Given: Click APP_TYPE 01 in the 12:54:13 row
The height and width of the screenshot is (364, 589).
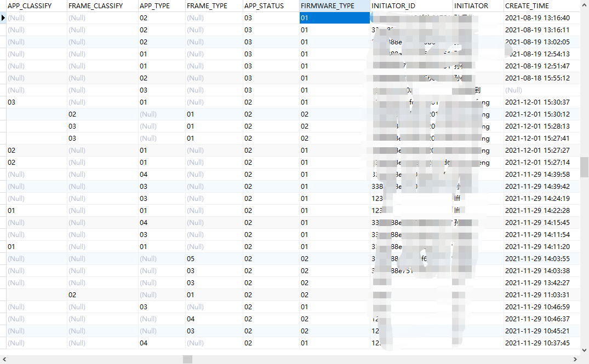Looking at the screenshot, I should tap(162, 54).
